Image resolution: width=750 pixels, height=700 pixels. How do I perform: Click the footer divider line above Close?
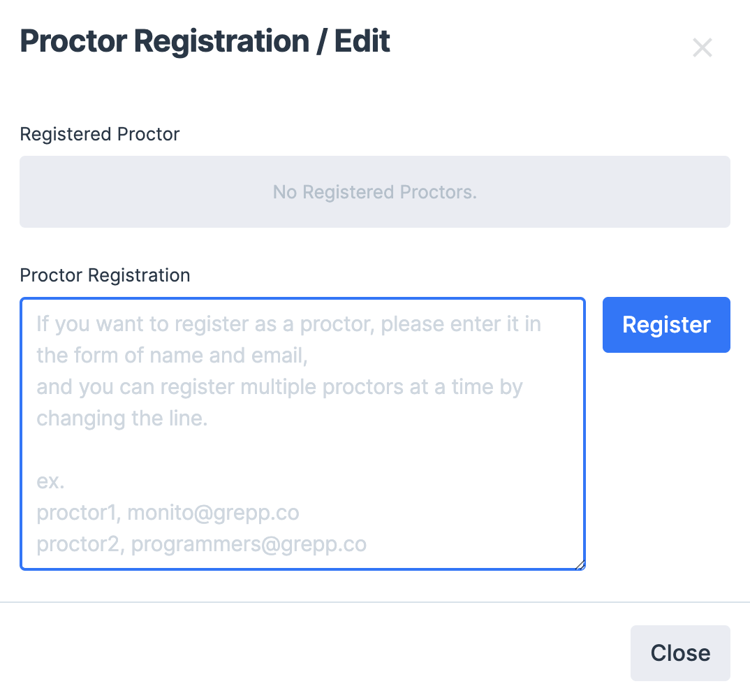pyautogui.click(x=374, y=601)
